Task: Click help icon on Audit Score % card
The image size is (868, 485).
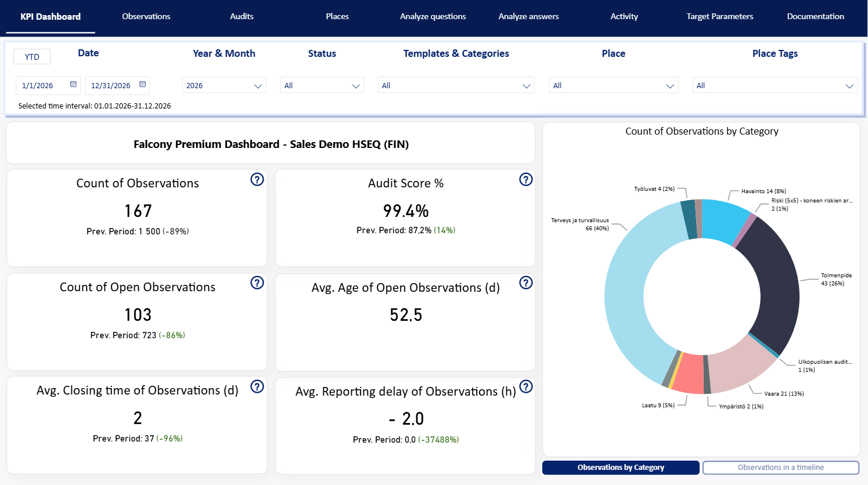Action: (525, 179)
